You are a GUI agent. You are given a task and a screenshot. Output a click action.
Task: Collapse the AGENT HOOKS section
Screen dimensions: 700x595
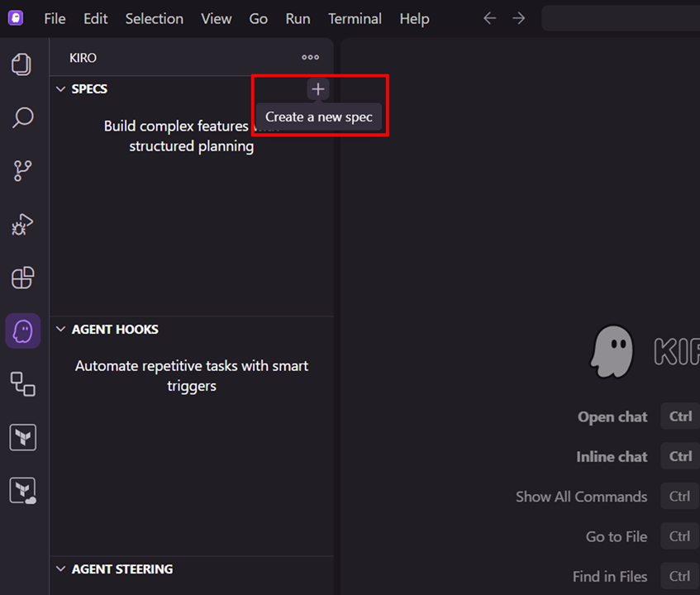(60, 330)
